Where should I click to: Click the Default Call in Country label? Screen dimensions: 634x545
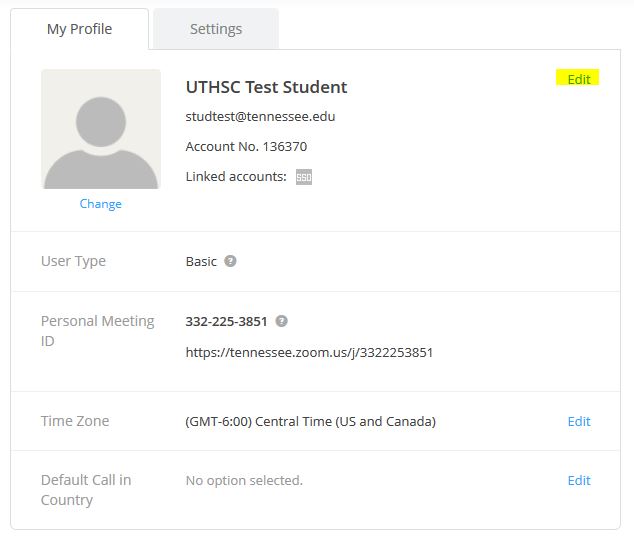tap(86, 490)
